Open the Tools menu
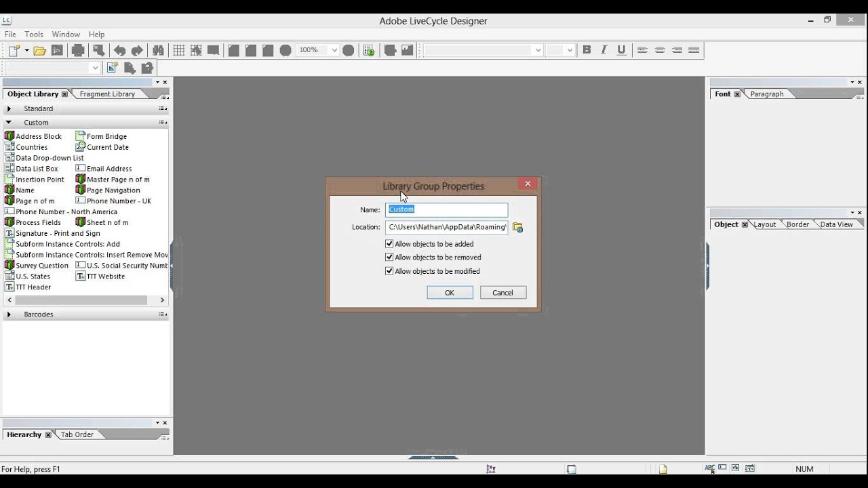The image size is (868, 488). [34, 35]
